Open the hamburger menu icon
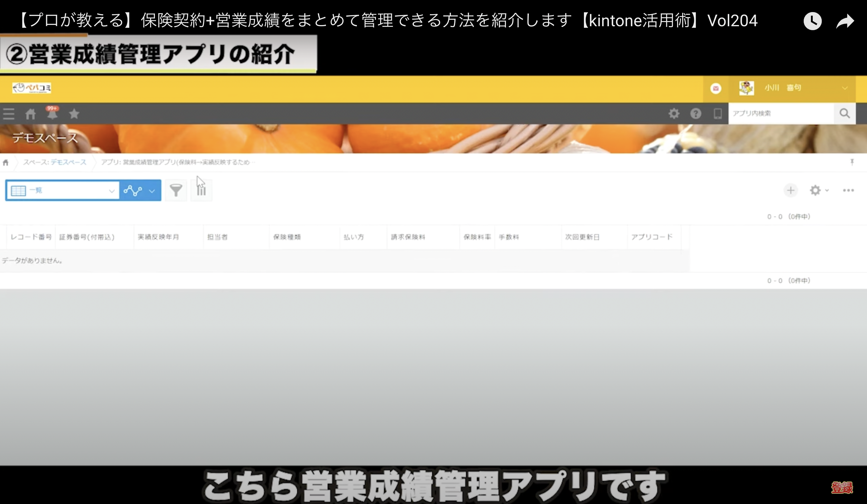The height and width of the screenshot is (504, 867). tap(9, 114)
